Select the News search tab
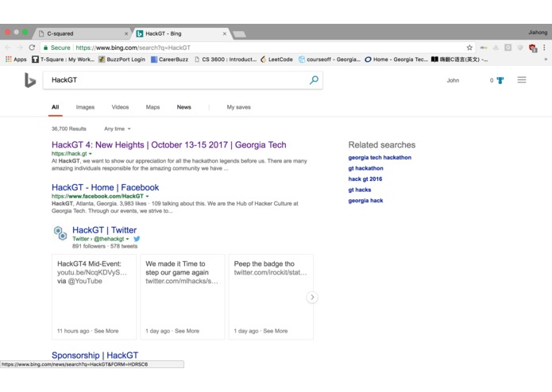The width and height of the screenshot is (552, 392). click(x=183, y=107)
